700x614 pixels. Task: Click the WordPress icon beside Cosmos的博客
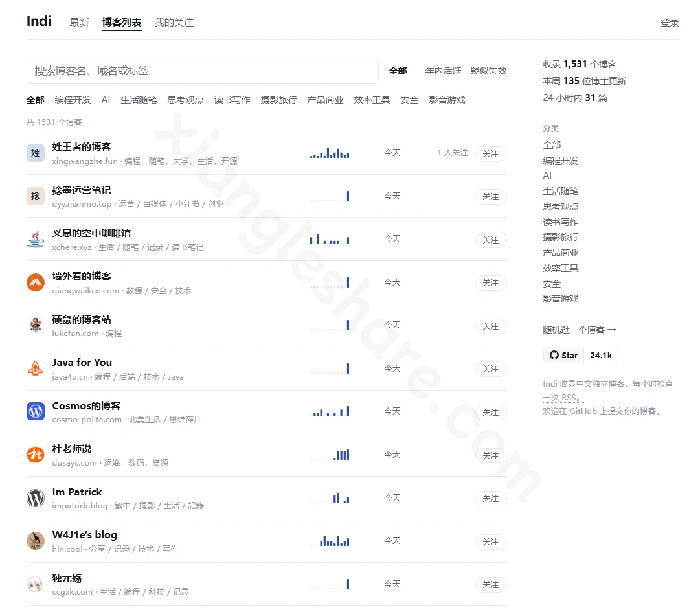35,412
